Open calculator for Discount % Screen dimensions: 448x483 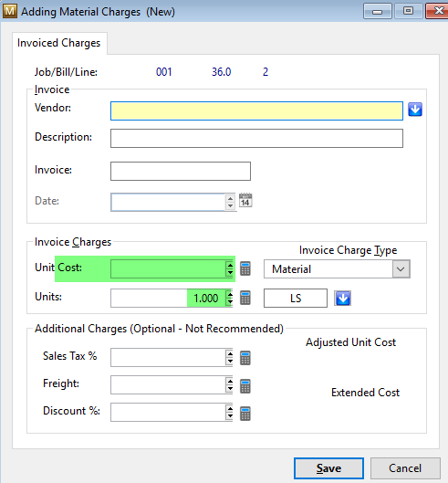[x=245, y=414]
